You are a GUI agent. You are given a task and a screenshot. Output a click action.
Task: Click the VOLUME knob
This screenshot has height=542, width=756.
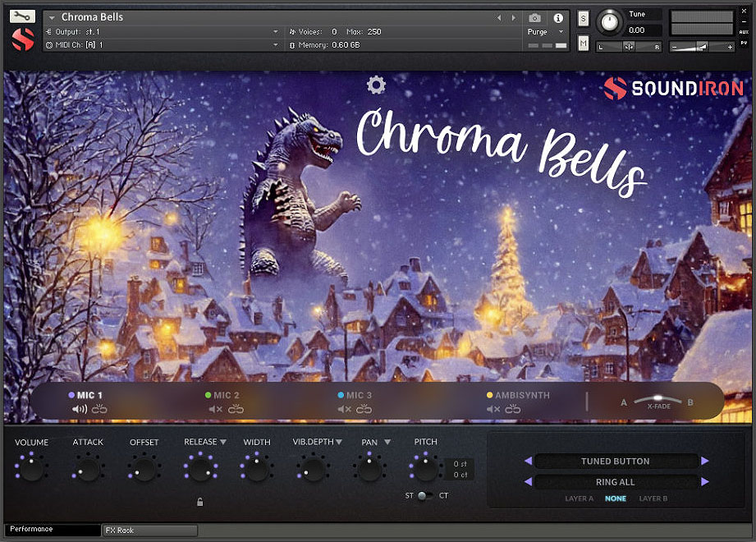(x=31, y=468)
